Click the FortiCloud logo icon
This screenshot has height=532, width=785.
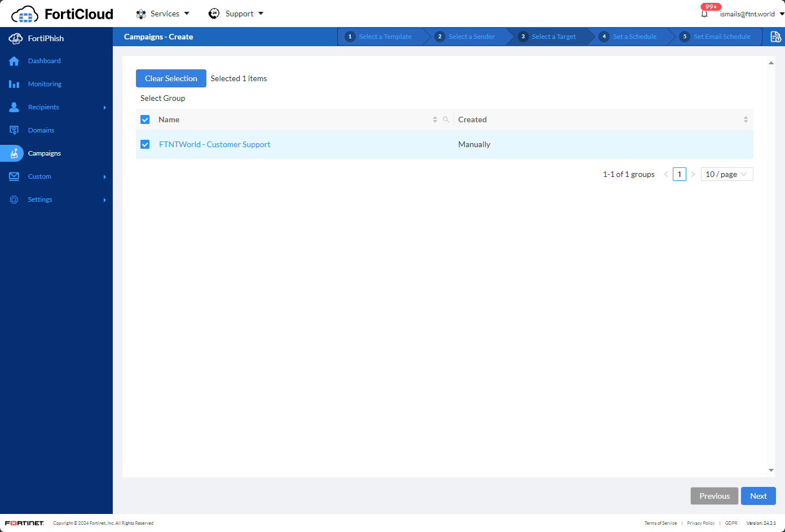point(25,14)
